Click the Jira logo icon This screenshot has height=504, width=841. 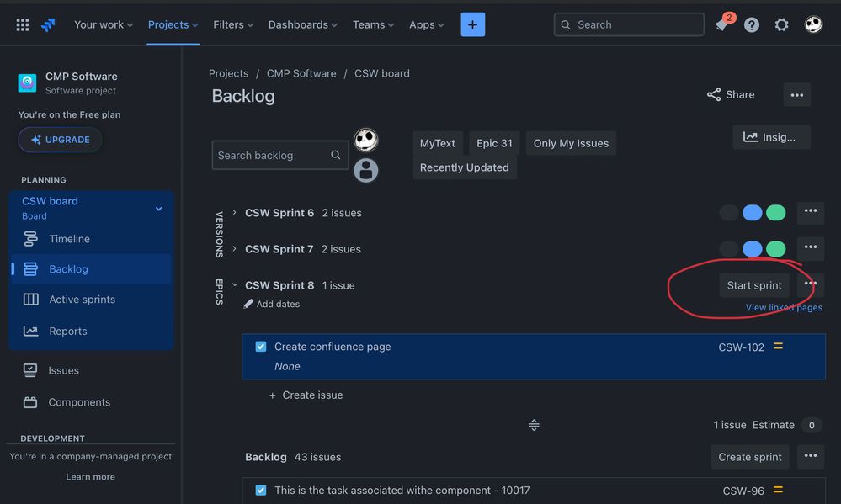[48, 24]
